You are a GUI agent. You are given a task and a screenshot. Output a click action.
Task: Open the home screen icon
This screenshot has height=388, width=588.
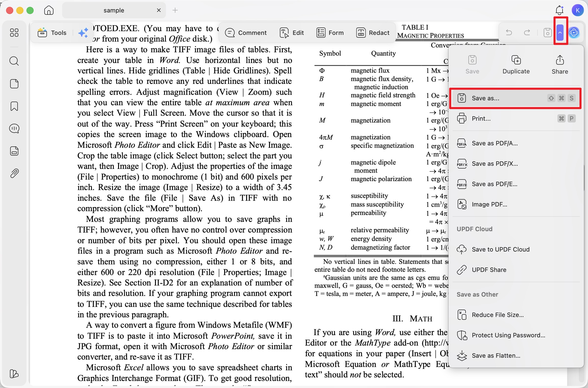(49, 10)
